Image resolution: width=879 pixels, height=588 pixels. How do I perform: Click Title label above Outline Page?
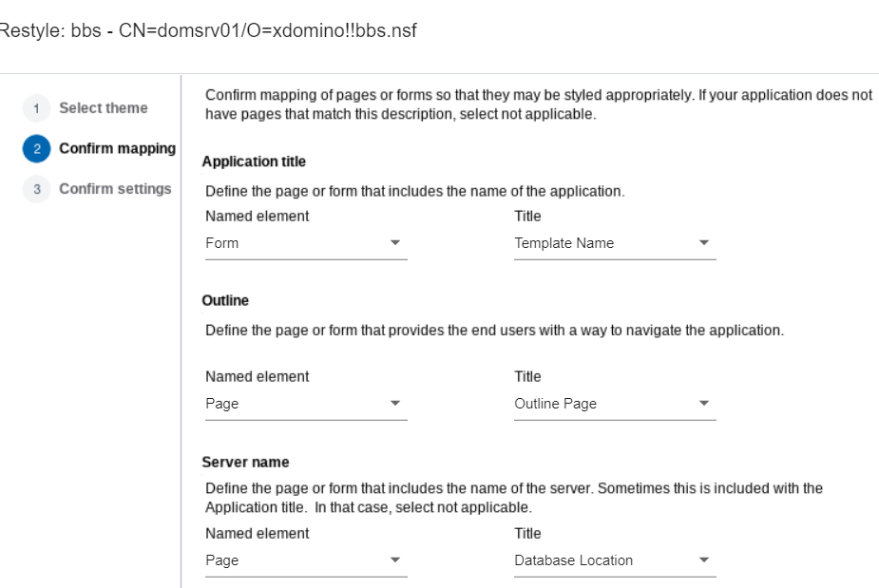[527, 377]
